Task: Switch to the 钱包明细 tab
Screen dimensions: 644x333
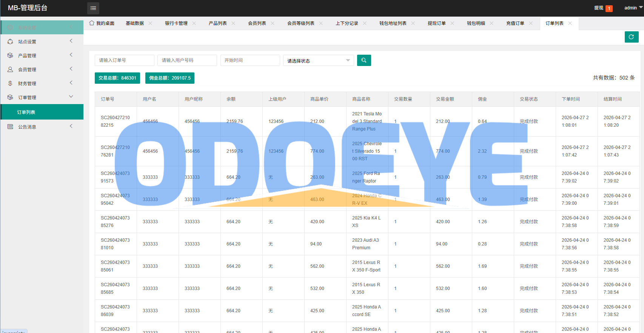Action: coord(476,23)
